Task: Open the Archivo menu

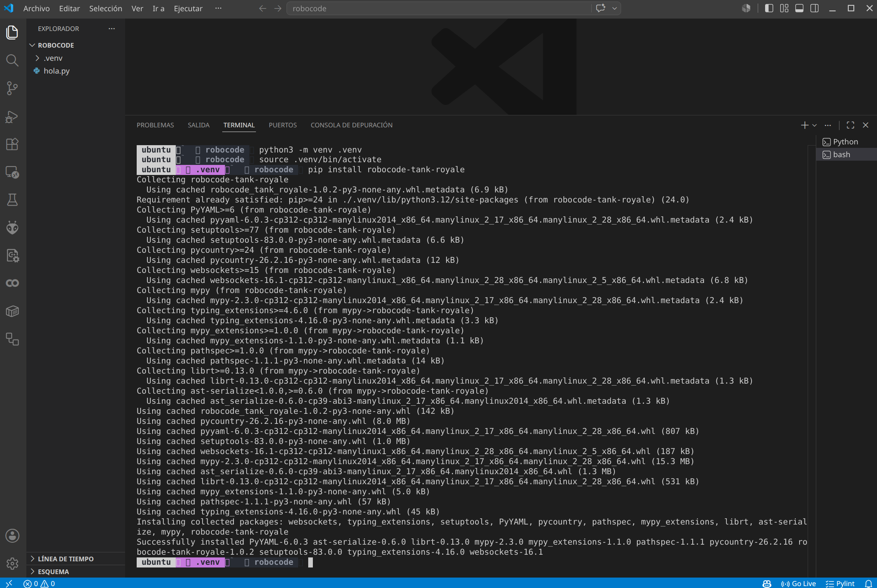Action: (36, 8)
